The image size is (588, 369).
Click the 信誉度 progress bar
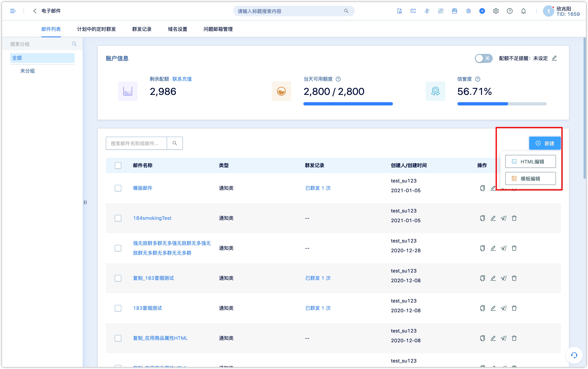(502, 104)
